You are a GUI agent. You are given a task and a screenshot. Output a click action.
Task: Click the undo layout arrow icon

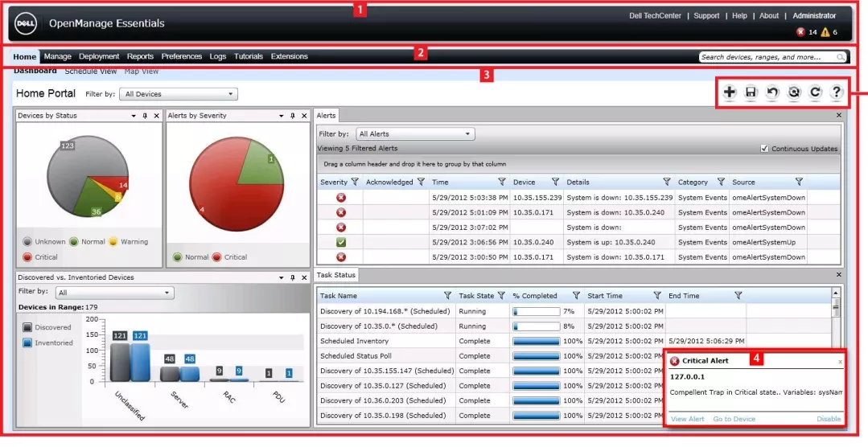coord(772,92)
